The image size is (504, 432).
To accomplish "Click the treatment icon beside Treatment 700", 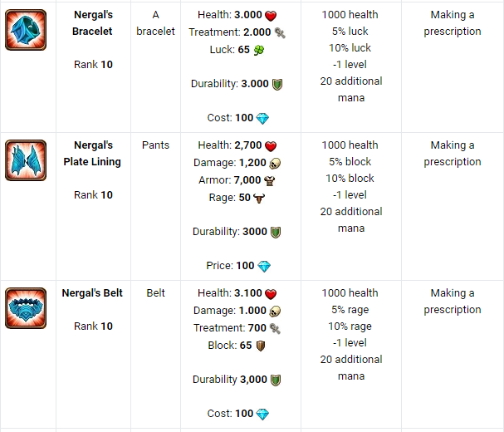I will [x=275, y=328].
